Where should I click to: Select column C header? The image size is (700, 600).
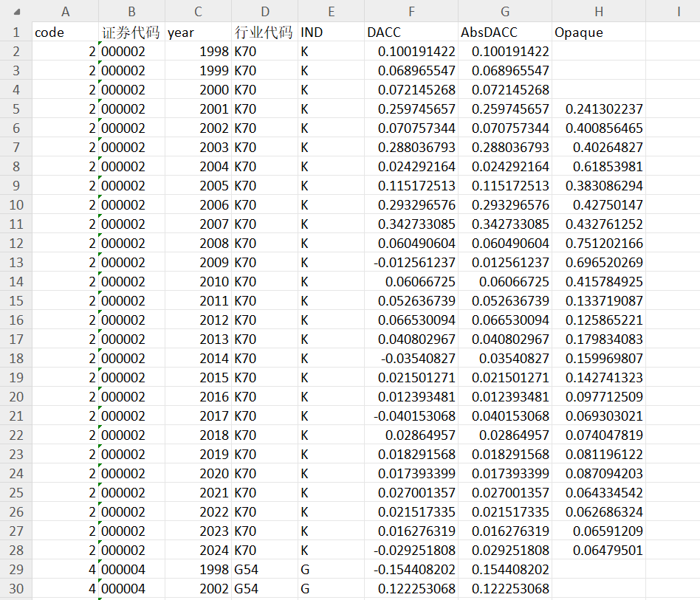click(198, 11)
